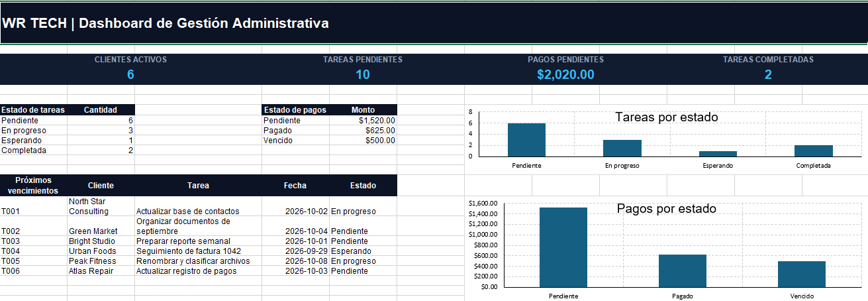Click the 'PAGOS PENDIENTES' label
Screen dimensions: 868x301
pos(565,59)
